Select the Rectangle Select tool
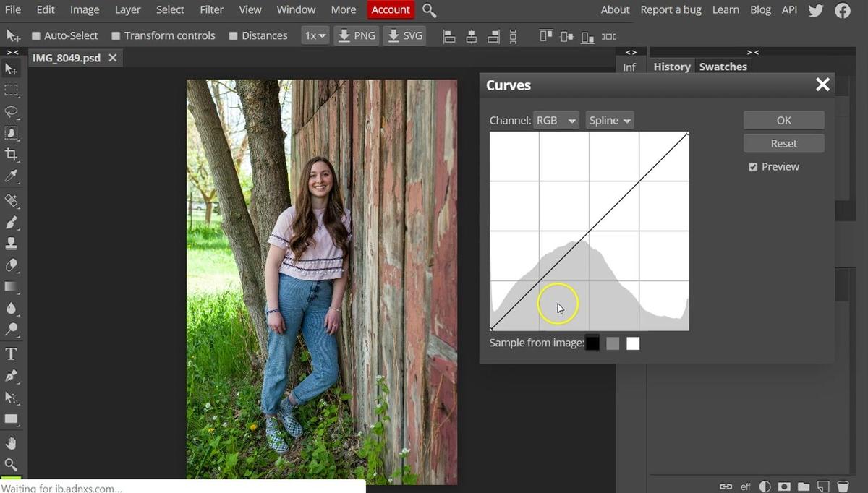The height and width of the screenshot is (493, 868). tap(12, 91)
